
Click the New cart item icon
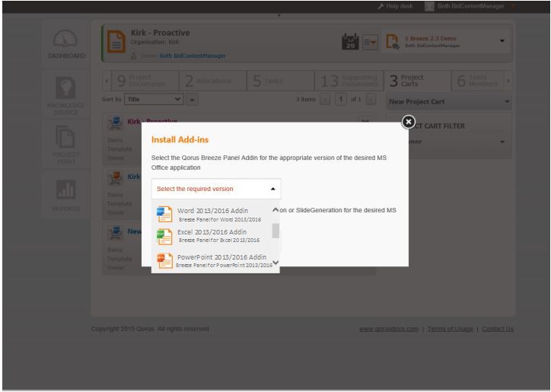click(x=115, y=232)
